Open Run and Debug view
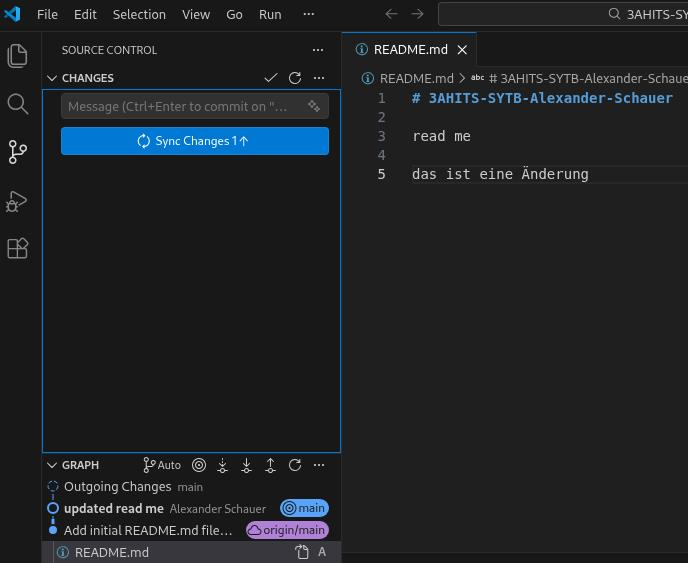Viewport: 688px width, 563px height. [x=17, y=201]
